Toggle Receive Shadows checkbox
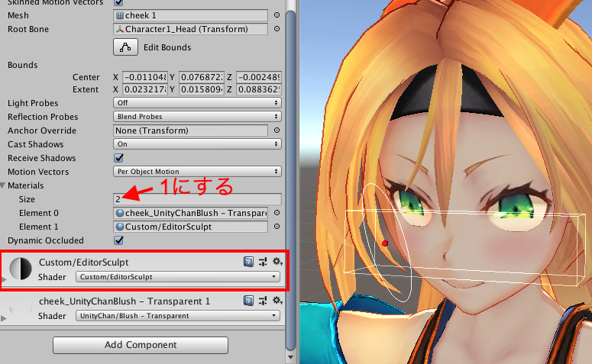Viewport: 592px width, 364px height. pyautogui.click(x=118, y=158)
